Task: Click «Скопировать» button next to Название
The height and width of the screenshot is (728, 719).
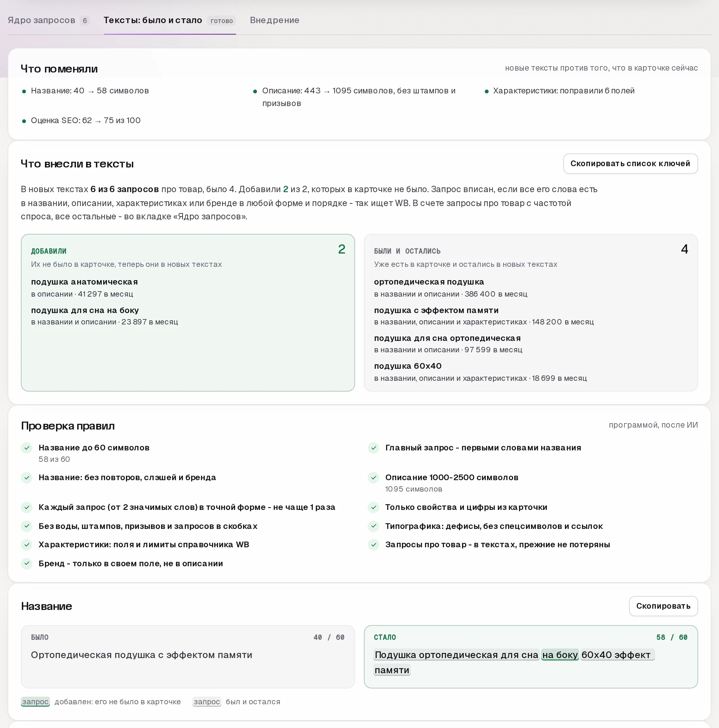Action: tap(663, 606)
